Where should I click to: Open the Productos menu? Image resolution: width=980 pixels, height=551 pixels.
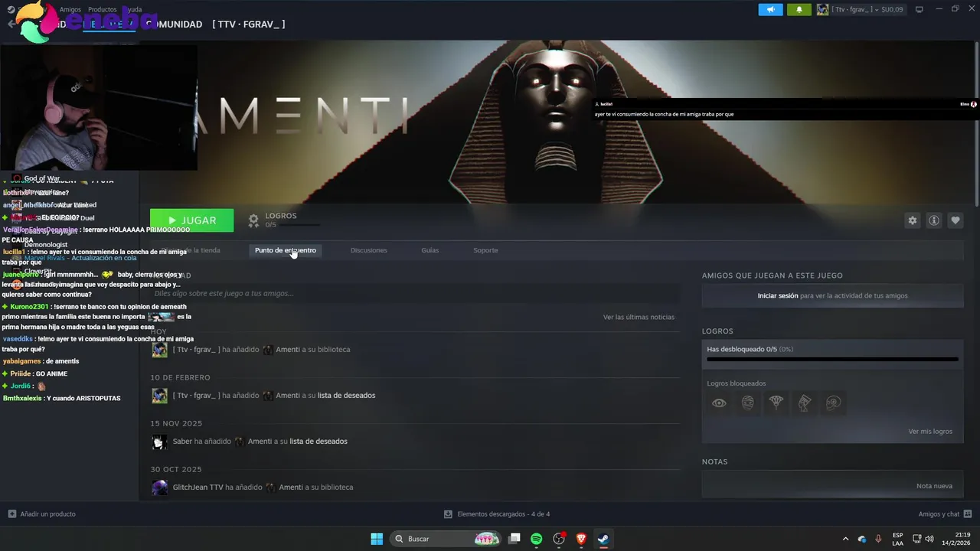(x=103, y=9)
